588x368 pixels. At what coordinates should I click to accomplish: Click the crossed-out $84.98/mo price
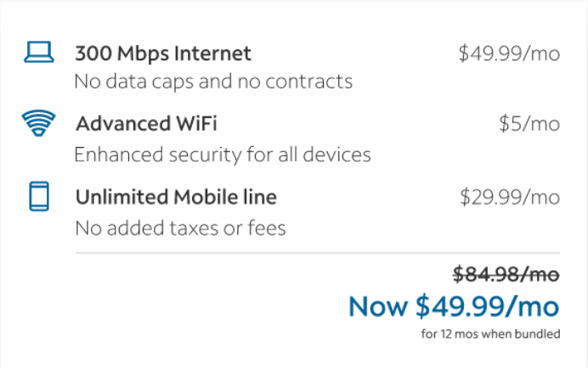(x=506, y=275)
